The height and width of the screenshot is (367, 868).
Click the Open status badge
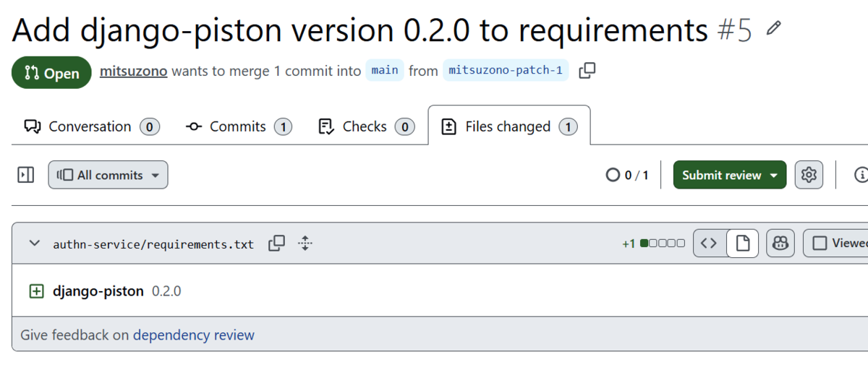coord(51,72)
